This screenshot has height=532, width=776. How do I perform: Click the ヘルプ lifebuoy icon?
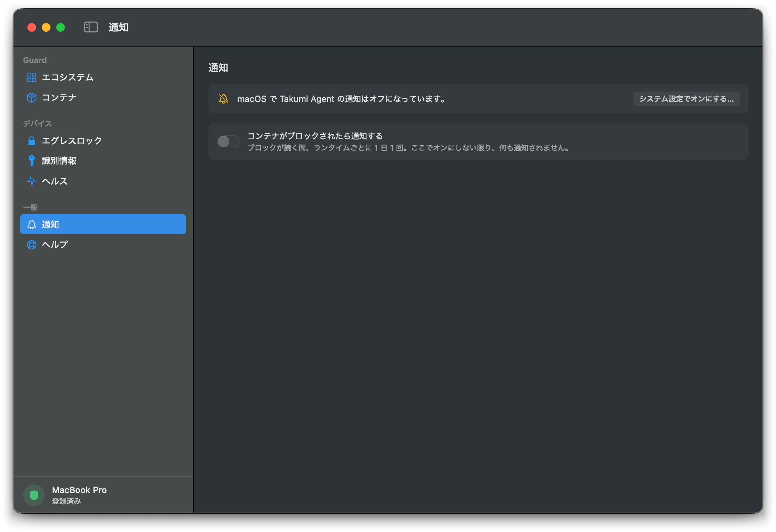[32, 245]
